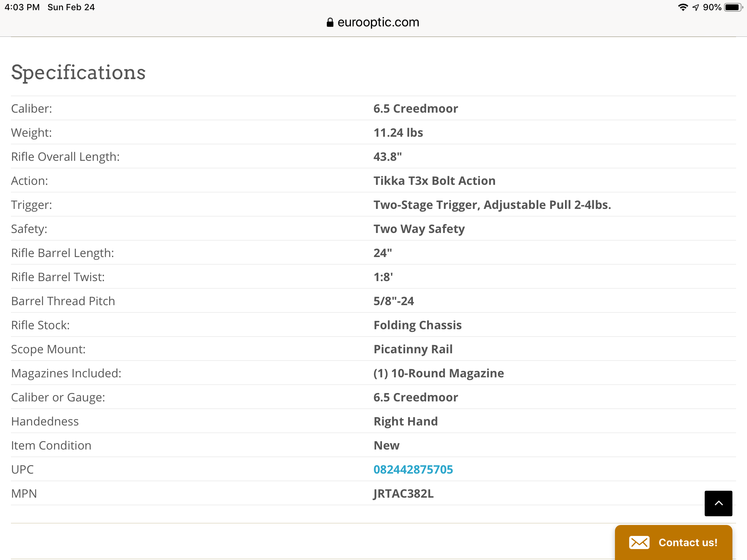Select the Trigger: label
The height and width of the screenshot is (560, 747).
[x=31, y=205]
